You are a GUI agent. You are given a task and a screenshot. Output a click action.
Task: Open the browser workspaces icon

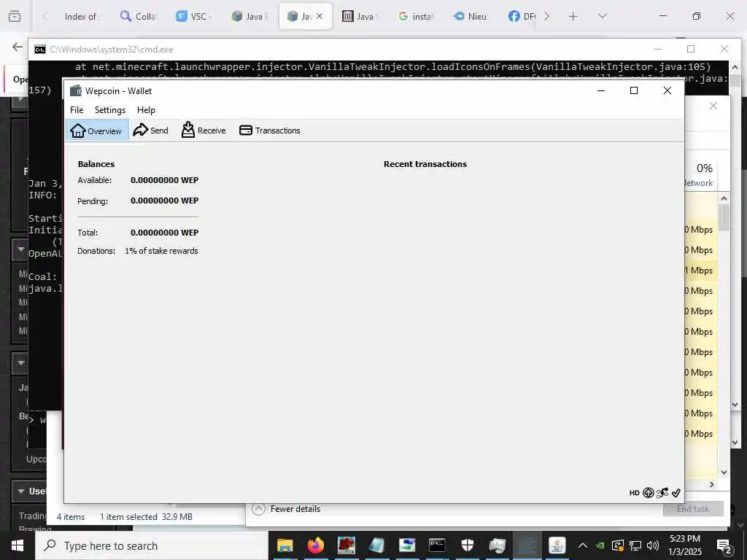(15, 17)
